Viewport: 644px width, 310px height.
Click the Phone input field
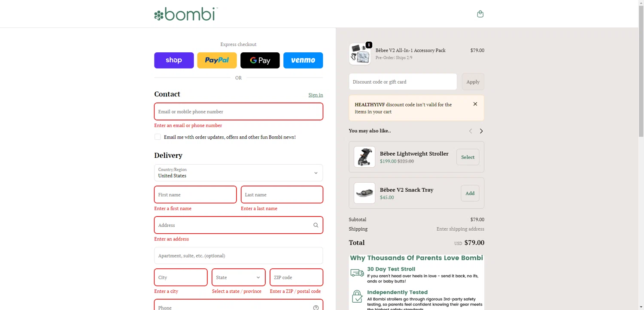click(x=238, y=305)
